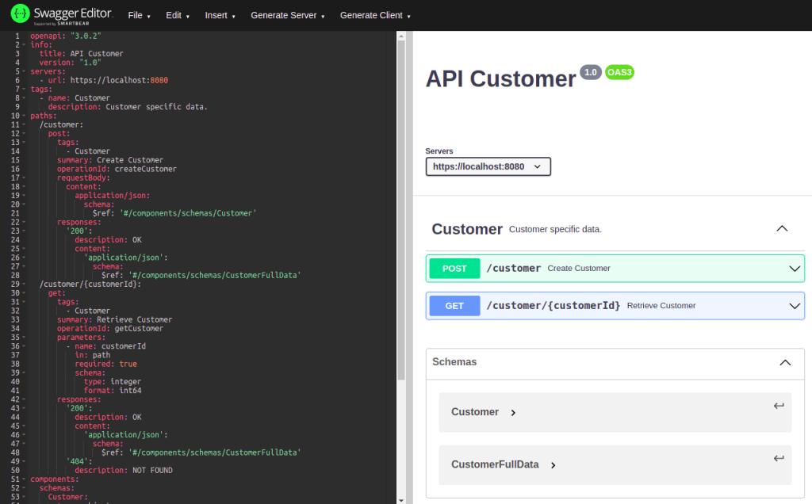Click the green Swagger logo icon
The image size is (812, 504).
click(20, 13)
